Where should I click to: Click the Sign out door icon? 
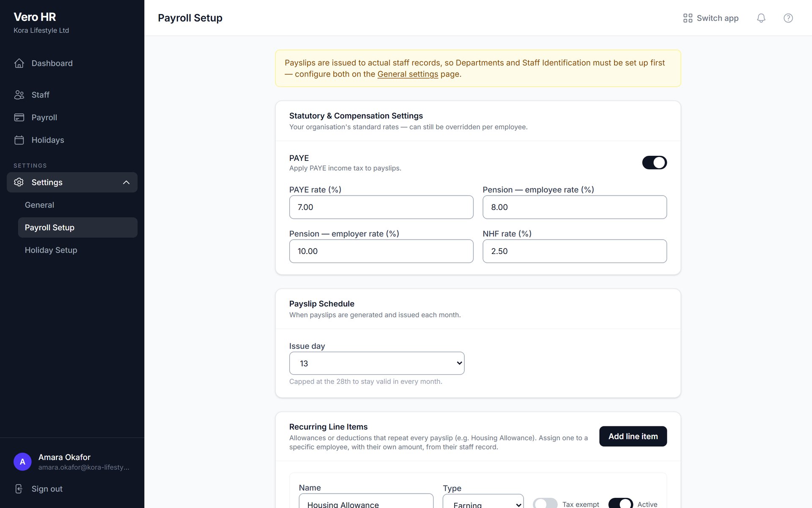coord(19,489)
